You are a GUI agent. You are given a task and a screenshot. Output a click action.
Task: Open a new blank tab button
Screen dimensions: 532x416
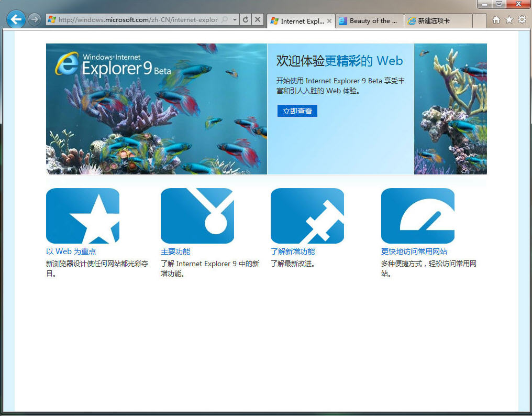coord(480,21)
